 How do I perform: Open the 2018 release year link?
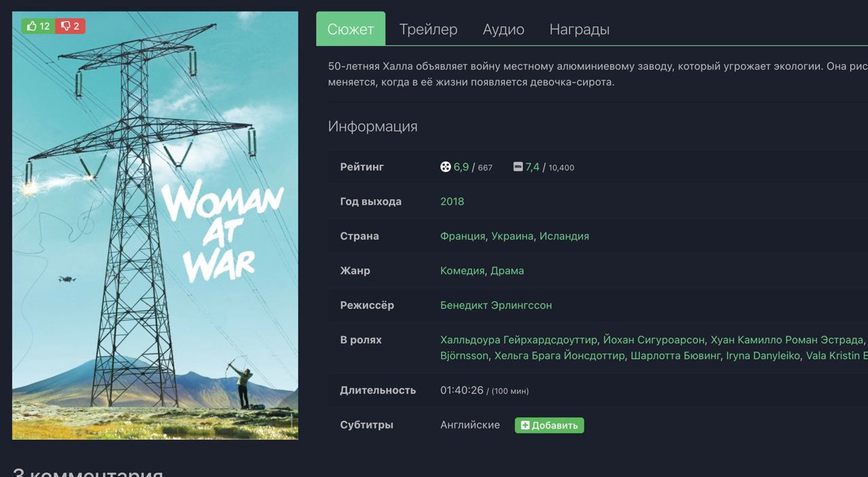point(452,201)
